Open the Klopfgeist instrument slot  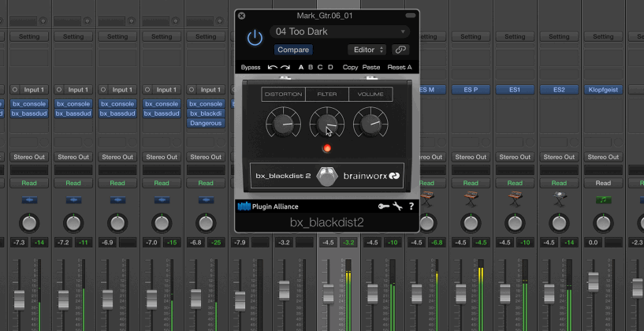coord(603,90)
